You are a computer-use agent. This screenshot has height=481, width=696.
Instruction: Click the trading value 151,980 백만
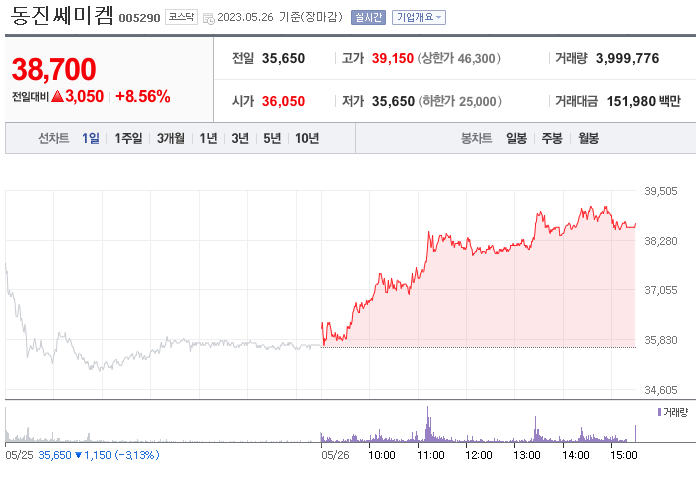[x=644, y=101]
